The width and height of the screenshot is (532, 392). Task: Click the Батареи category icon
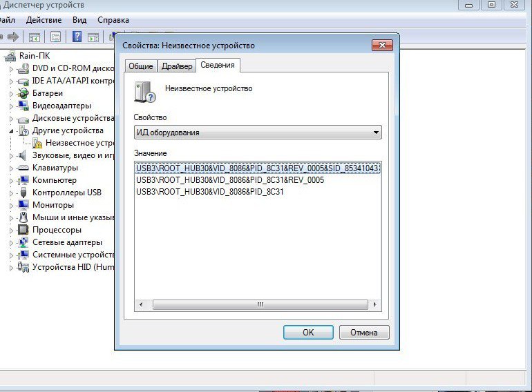[23, 93]
